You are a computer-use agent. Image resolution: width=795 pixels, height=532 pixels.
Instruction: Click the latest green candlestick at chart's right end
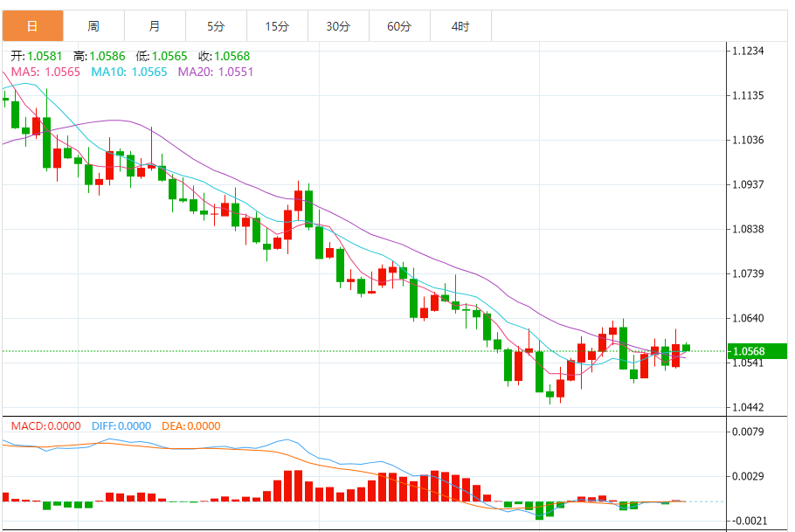(x=686, y=348)
